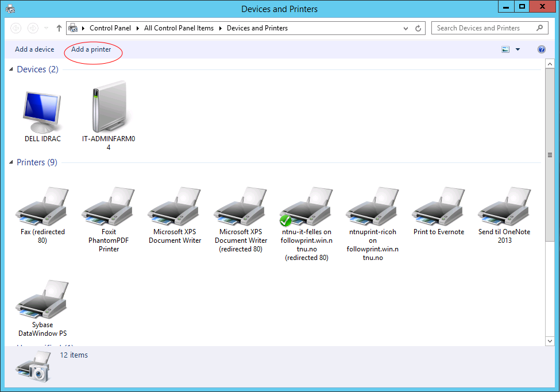Click the vertical scrollbar thumb
This screenshot has width=560, height=392.
[x=550, y=155]
